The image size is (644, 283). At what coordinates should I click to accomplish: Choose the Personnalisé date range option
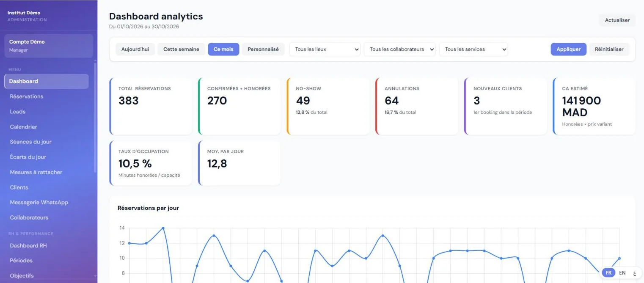pos(263,49)
